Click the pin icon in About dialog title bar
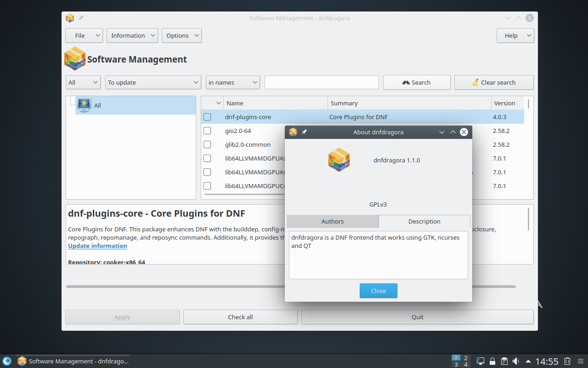 point(304,132)
